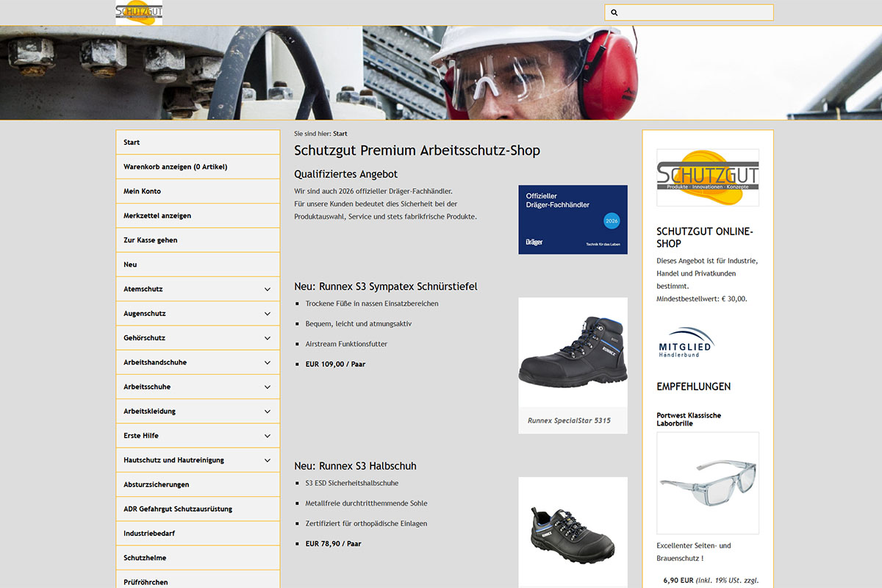Click the search magnifier icon
Viewport: 882px width, 588px height.
(614, 12)
